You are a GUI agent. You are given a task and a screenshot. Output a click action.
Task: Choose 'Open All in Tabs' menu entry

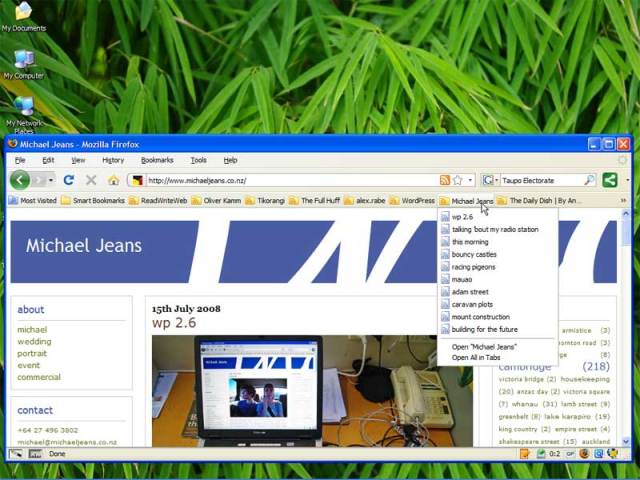[x=476, y=357]
